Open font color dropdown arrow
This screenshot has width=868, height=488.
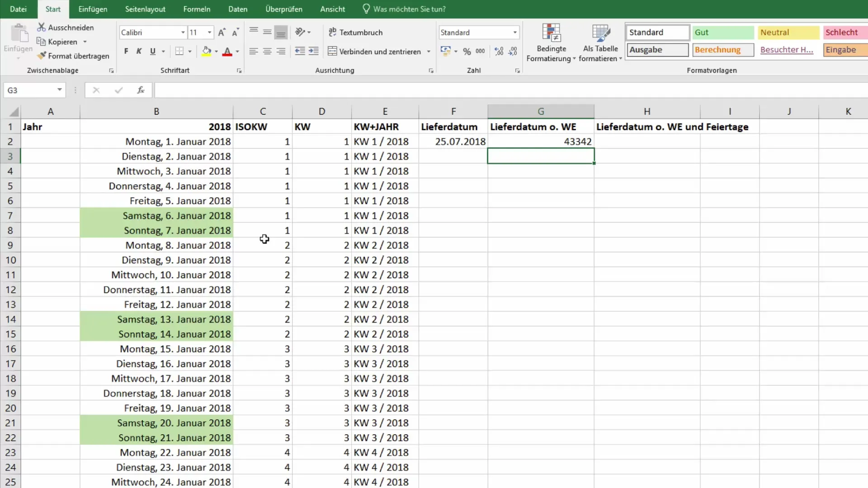pyautogui.click(x=237, y=51)
